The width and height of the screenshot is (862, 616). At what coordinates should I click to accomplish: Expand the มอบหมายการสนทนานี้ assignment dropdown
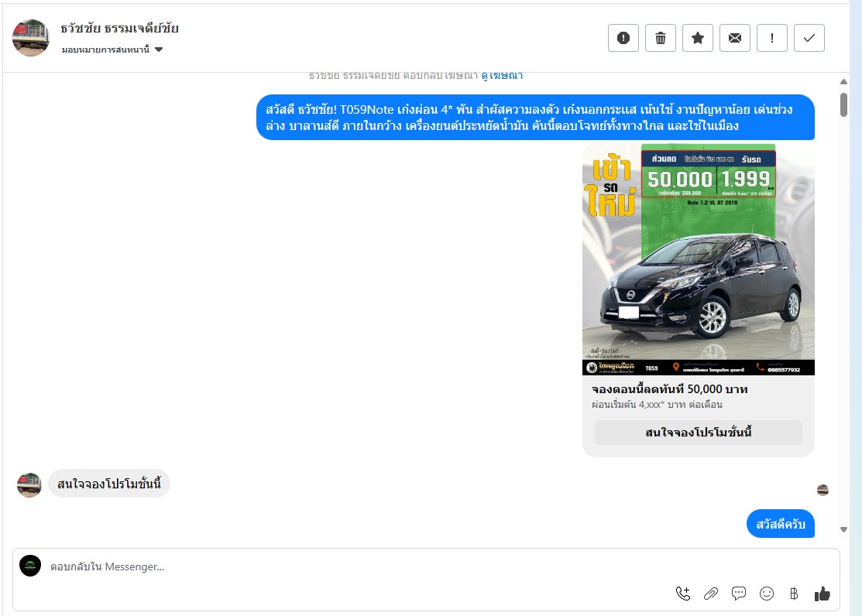112,50
